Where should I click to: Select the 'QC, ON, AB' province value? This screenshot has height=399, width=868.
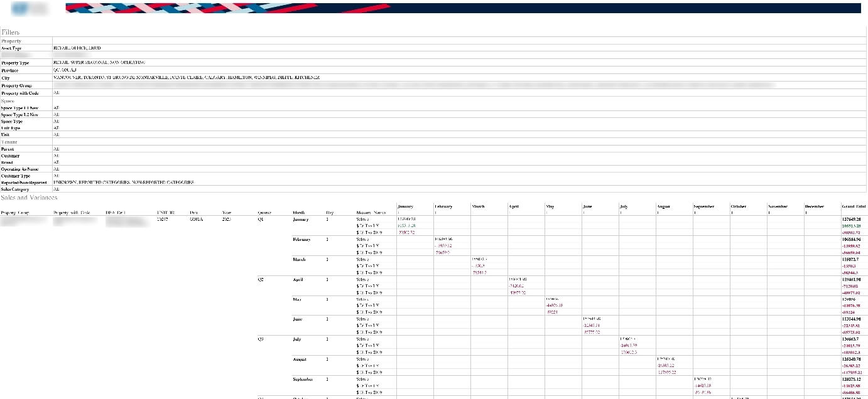click(x=65, y=70)
